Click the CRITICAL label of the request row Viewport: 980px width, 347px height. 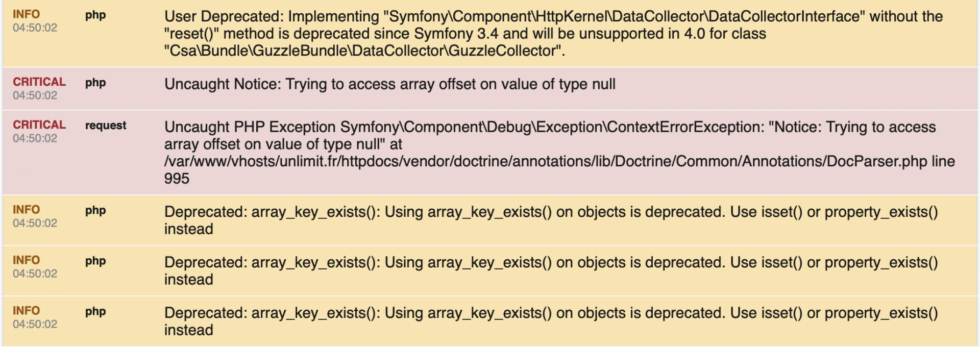point(39,125)
